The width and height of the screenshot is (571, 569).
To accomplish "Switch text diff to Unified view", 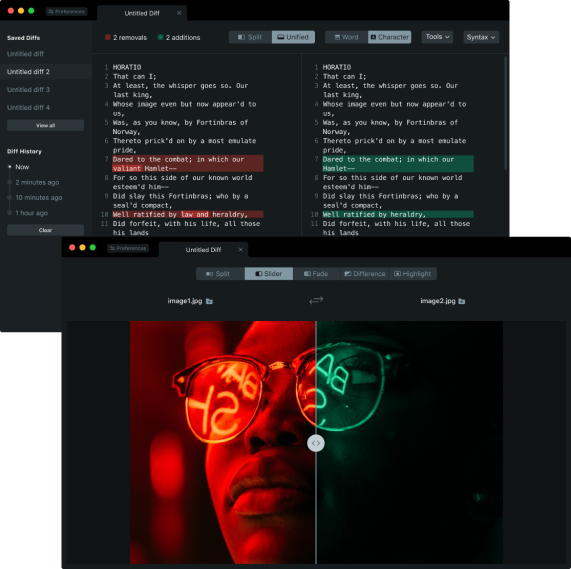I will tap(293, 37).
